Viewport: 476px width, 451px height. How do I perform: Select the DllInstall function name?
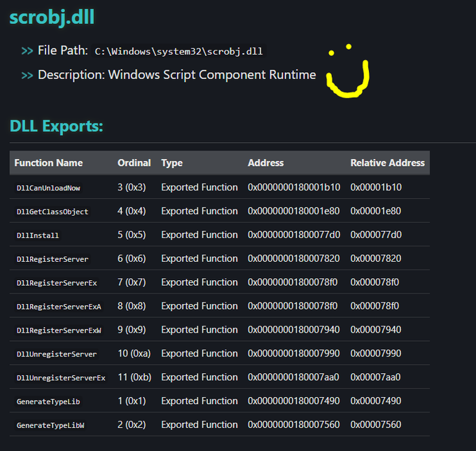click(x=38, y=235)
